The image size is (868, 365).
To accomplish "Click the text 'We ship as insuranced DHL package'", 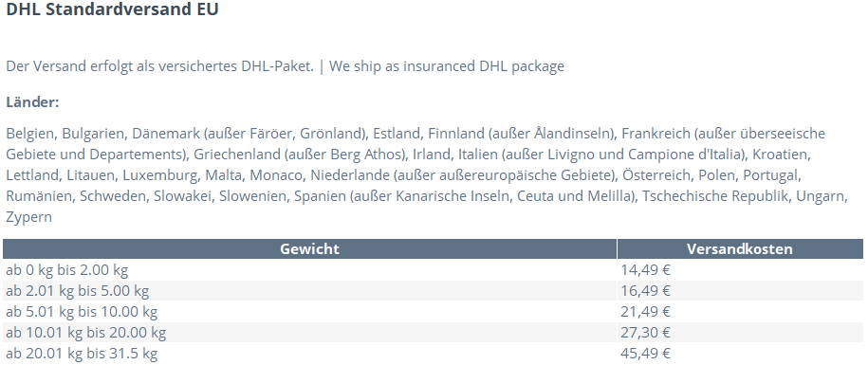I will pyautogui.click(x=447, y=66).
